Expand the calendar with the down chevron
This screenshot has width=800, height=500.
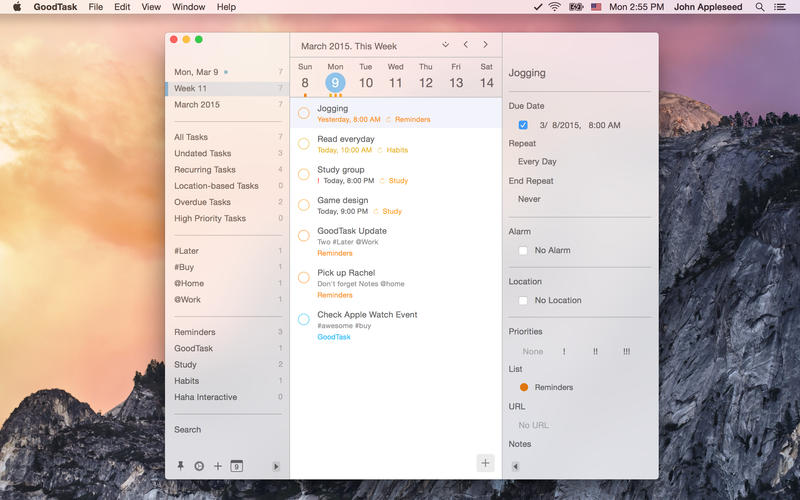click(x=445, y=45)
